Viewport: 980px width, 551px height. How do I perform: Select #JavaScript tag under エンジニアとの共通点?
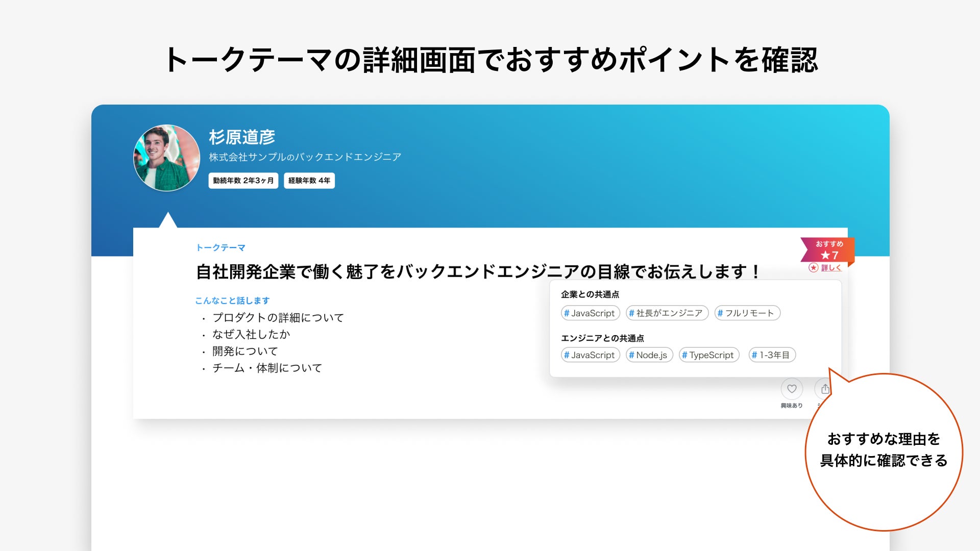click(590, 355)
